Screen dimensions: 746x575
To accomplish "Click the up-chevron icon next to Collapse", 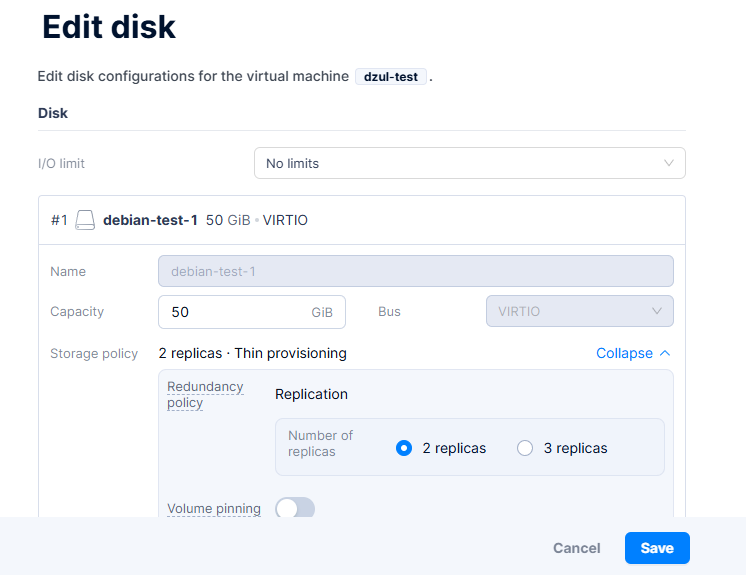I will coord(666,353).
